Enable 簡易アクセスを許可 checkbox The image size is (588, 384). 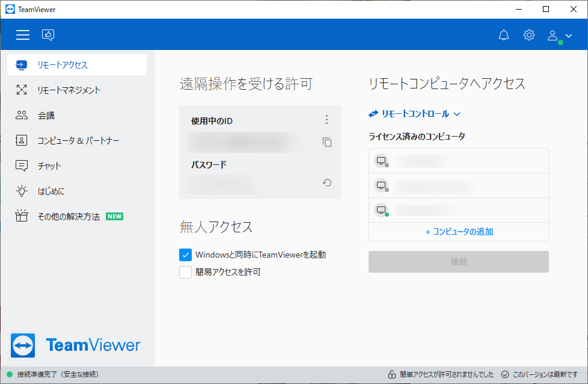(x=185, y=272)
